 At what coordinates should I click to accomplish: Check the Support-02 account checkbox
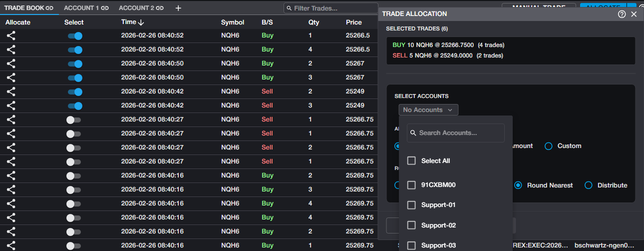click(411, 225)
